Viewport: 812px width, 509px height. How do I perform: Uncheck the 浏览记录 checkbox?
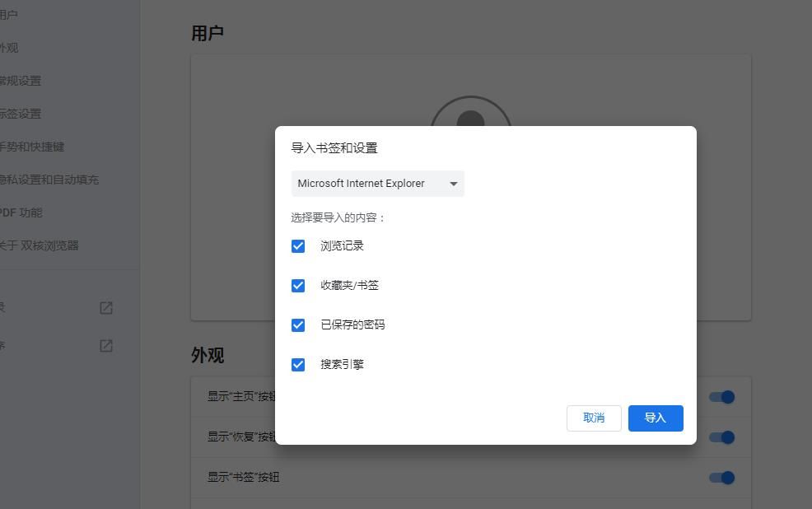point(298,245)
